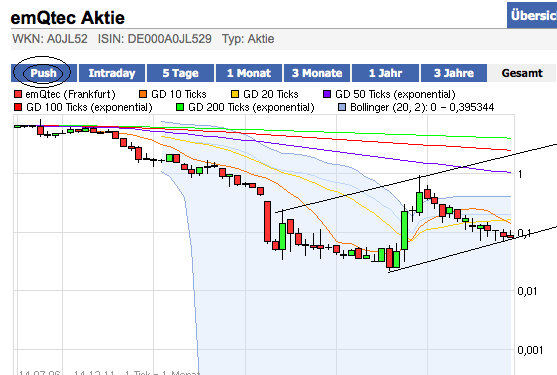Screen dimensions: 557x375
Task: Click the purple GD 50 Ticks swatch
Action: click(x=327, y=94)
